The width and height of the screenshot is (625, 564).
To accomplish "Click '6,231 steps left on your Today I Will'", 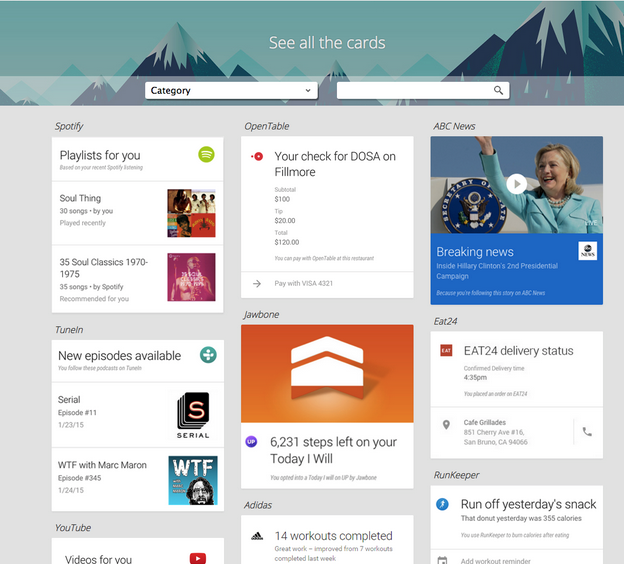I will point(333,450).
